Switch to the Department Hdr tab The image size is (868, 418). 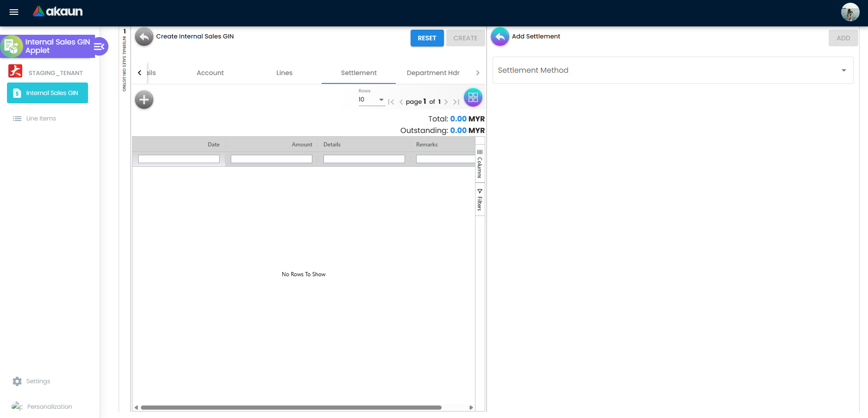coord(433,73)
